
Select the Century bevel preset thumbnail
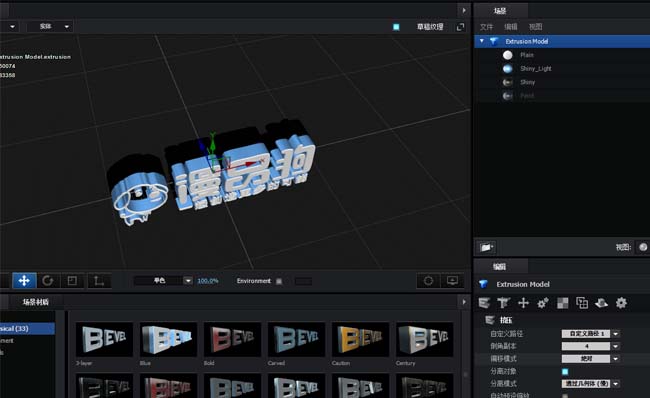click(x=424, y=340)
